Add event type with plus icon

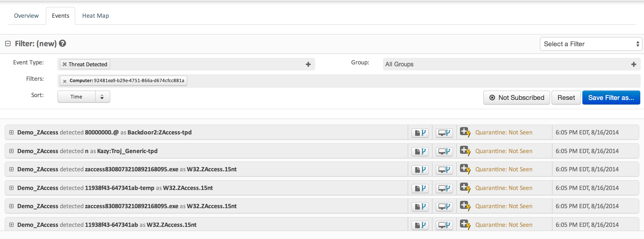tap(308, 64)
